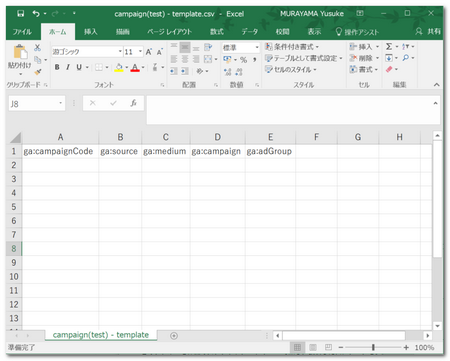
Task: Click the Redo arrow in the title bar
Action: (55, 14)
